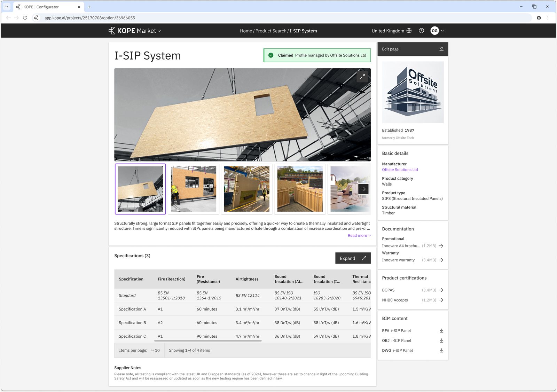The image size is (557, 392).
Task: Open the Offsite Solutions Ltd manufacturer link
Action: (400, 170)
